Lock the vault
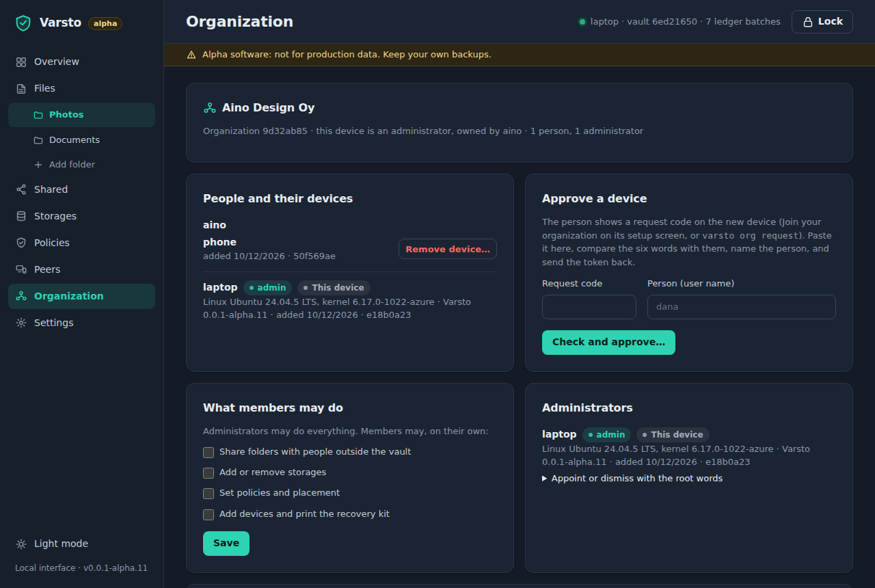Screen dimensions: 875x588 pyautogui.click(x=822, y=22)
